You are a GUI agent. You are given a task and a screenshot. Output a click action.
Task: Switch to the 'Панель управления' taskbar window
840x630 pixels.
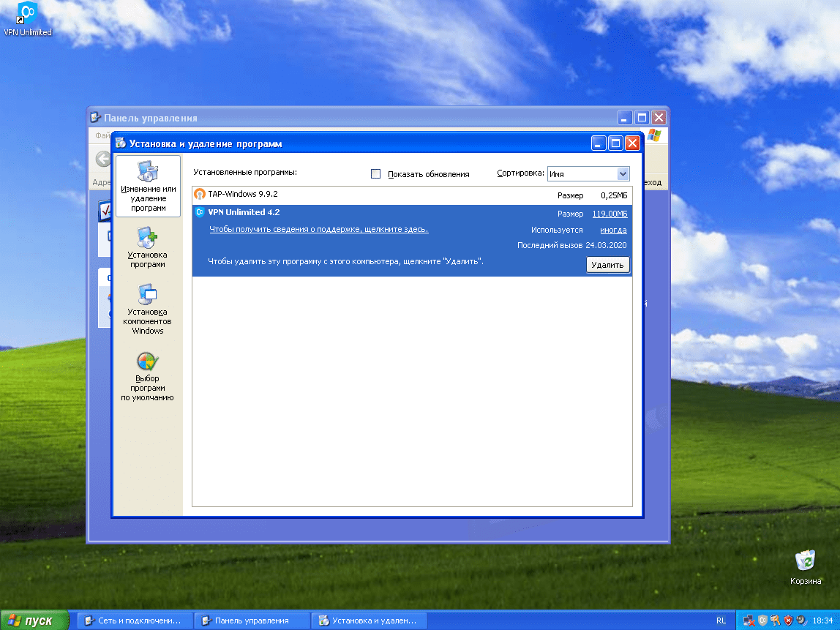tap(254, 620)
